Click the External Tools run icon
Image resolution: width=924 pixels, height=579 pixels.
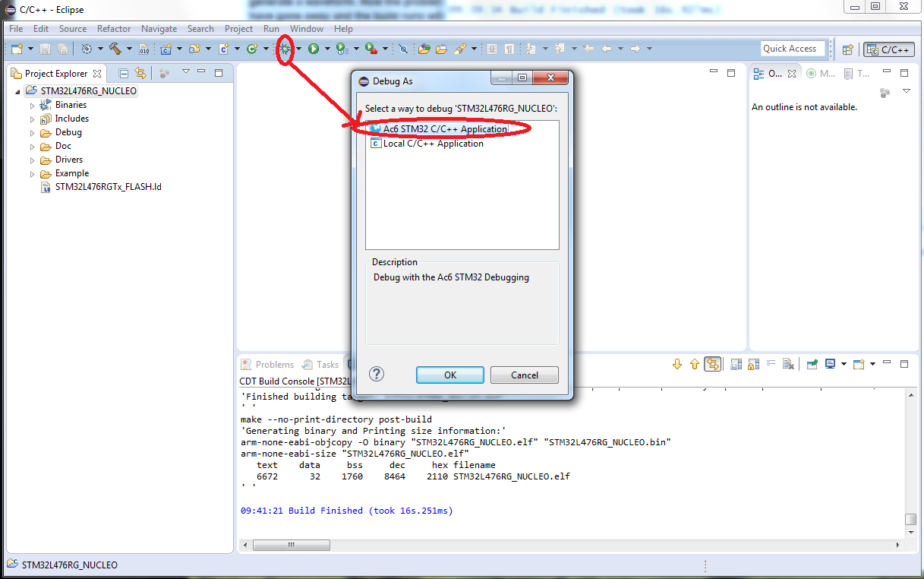tap(371, 49)
